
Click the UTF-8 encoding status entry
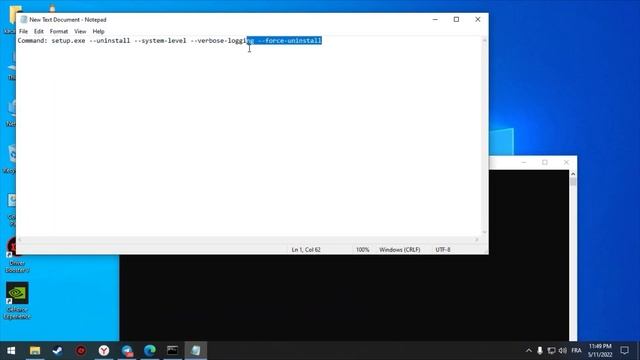pos(443,250)
